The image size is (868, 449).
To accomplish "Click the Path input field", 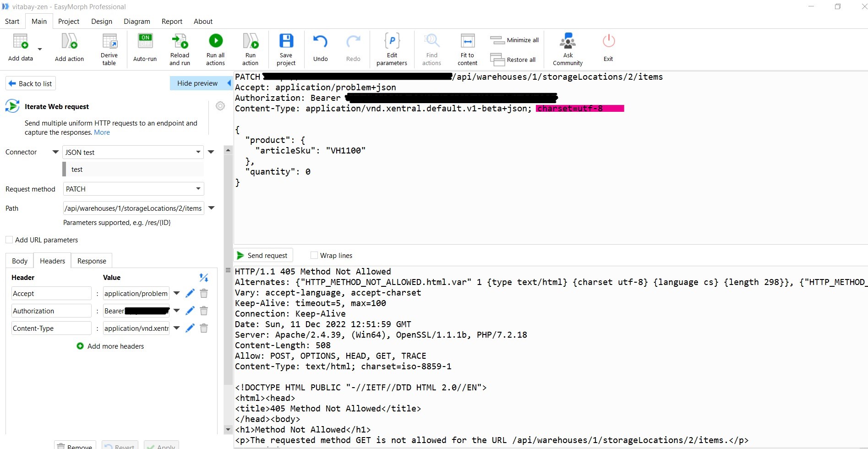I will pos(133,208).
